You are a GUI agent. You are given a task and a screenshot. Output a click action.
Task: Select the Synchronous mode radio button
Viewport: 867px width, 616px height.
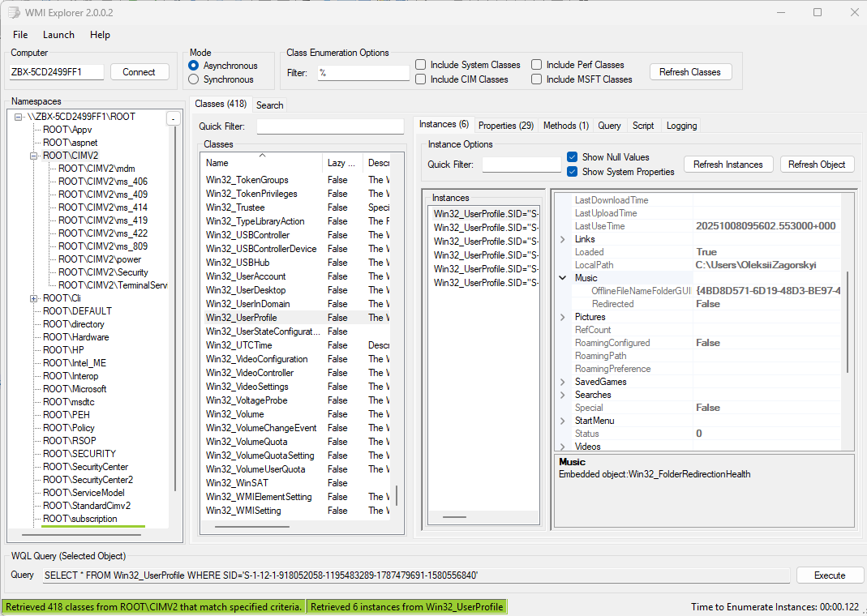pyautogui.click(x=193, y=79)
